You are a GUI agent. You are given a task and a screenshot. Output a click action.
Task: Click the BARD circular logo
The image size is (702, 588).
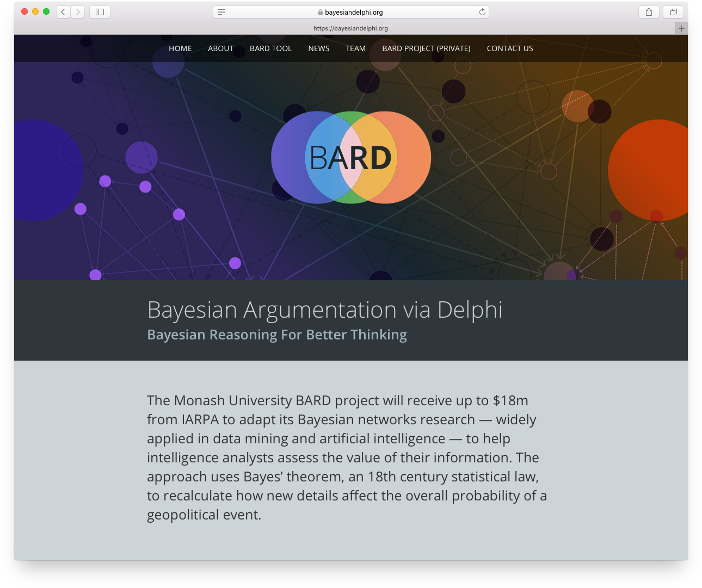(x=351, y=158)
